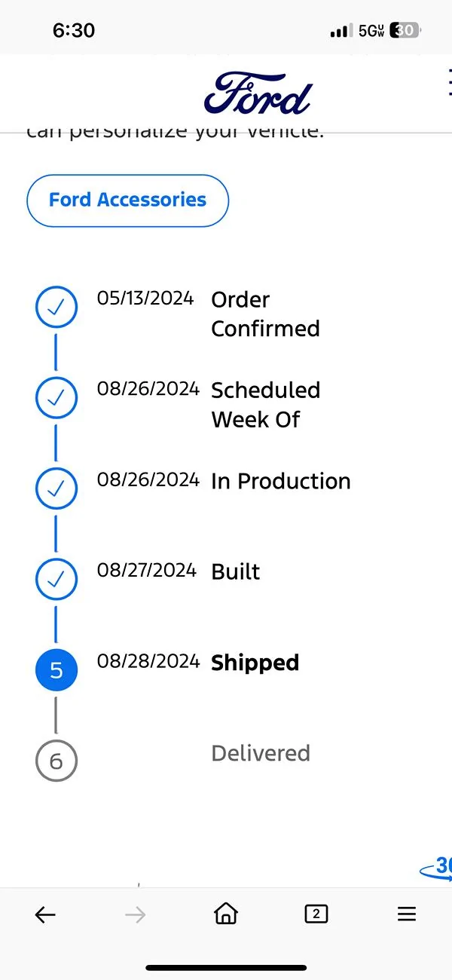Tap the cellular signal bars icon

pyautogui.click(x=341, y=31)
